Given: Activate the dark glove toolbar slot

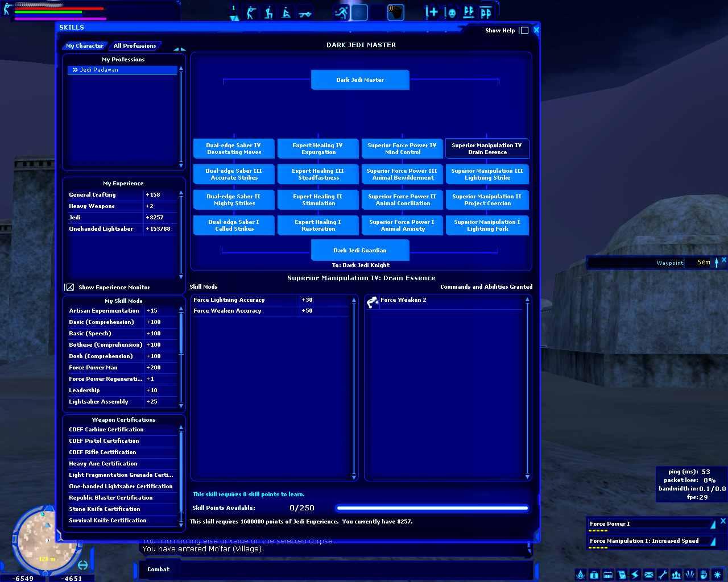Looking at the screenshot, I should pyautogui.click(x=396, y=13).
